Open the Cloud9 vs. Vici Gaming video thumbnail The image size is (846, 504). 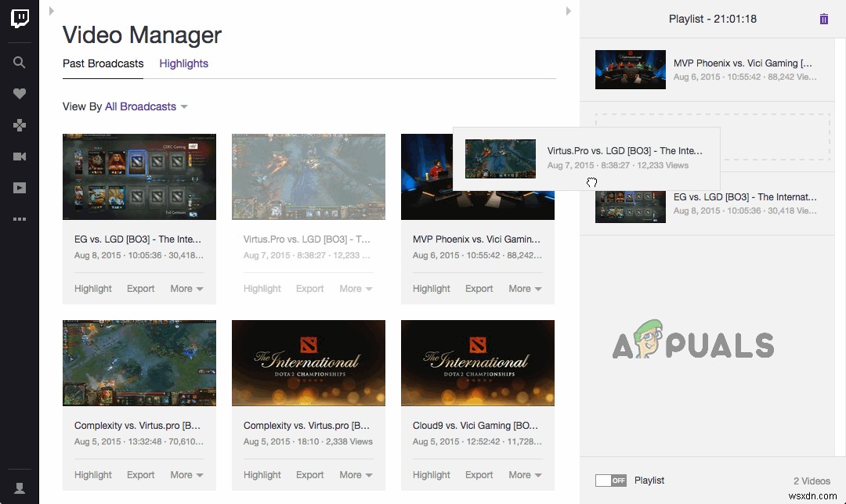point(477,362)
